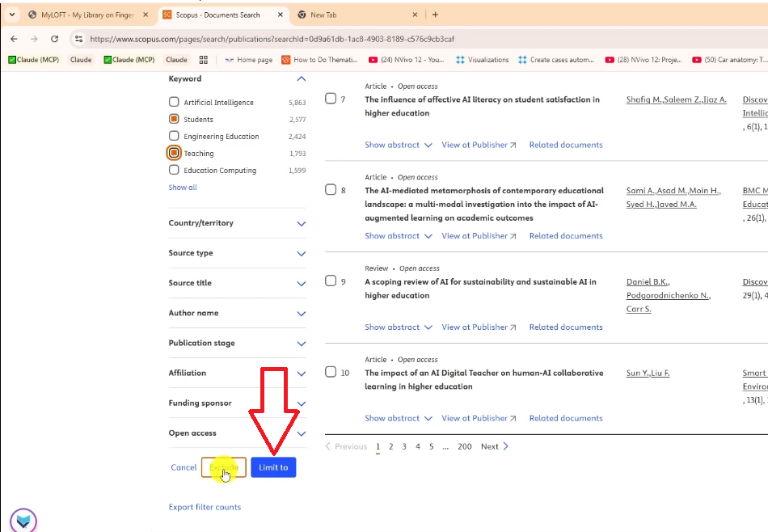Open How to Do Thematic bookmark
The height and width of the screenshot is (532, 768).
[320, 60]
